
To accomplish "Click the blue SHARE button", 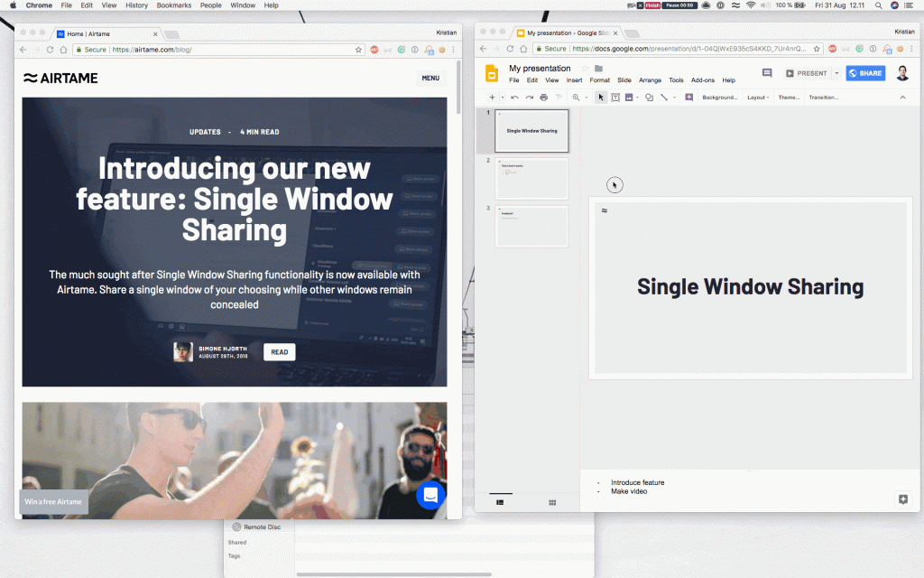I will (x=865, y=73).
